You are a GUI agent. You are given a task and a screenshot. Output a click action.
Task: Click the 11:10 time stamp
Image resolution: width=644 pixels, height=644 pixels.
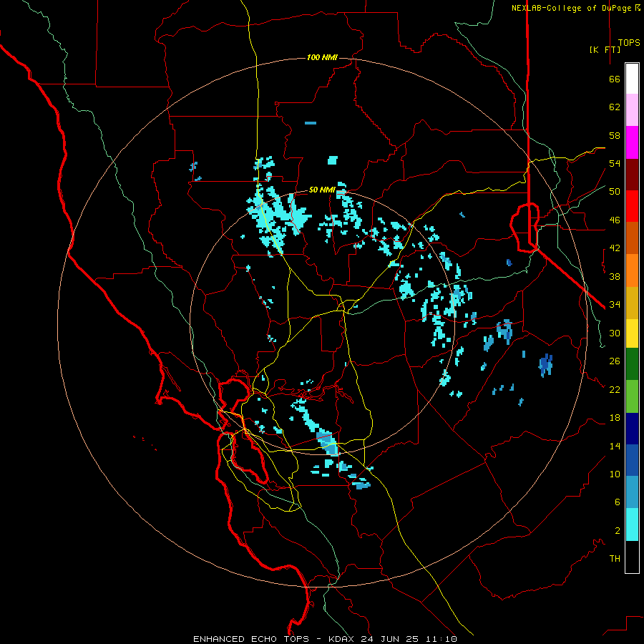[441, 639]
